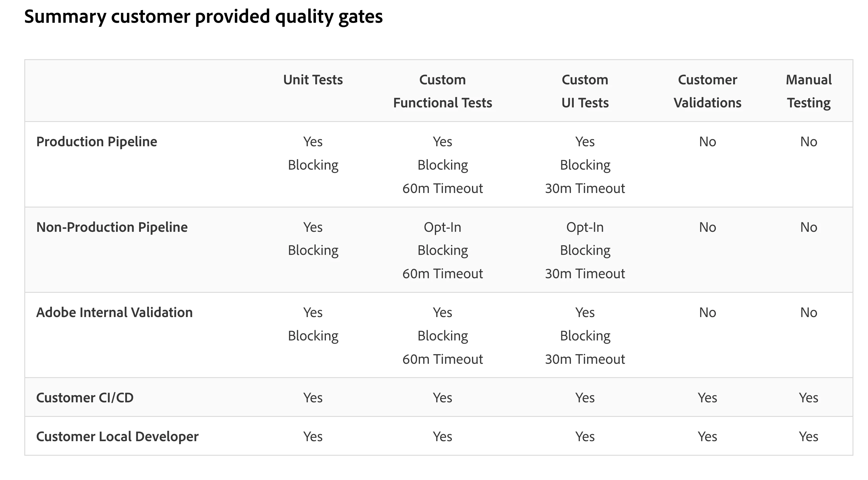Click Customer Validations No in Non-Production Pipeline row
The width and height of the screenshot is (868, 480).
[x=707, y=227]
